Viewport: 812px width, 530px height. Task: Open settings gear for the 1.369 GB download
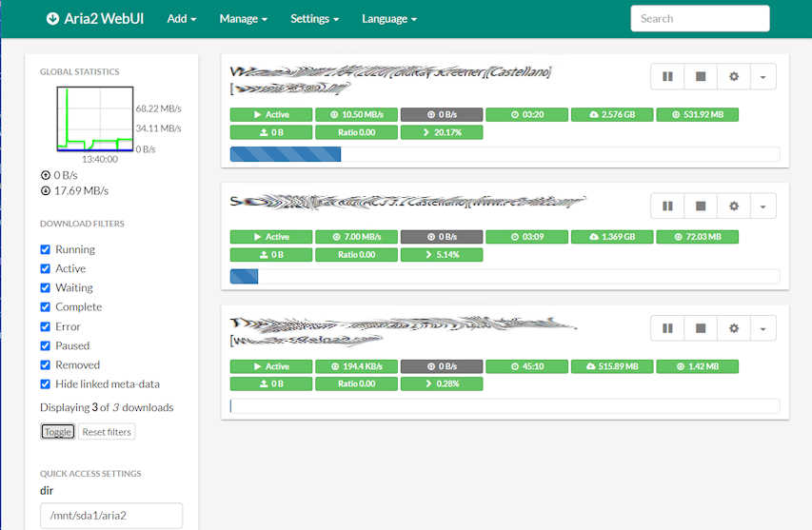[x=734, y=206]
